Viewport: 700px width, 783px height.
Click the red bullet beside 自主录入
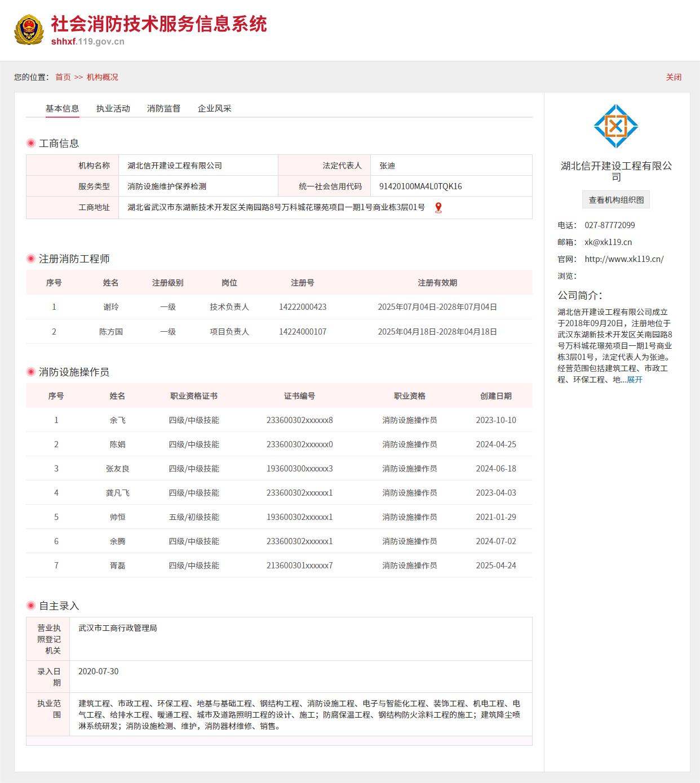31,606
